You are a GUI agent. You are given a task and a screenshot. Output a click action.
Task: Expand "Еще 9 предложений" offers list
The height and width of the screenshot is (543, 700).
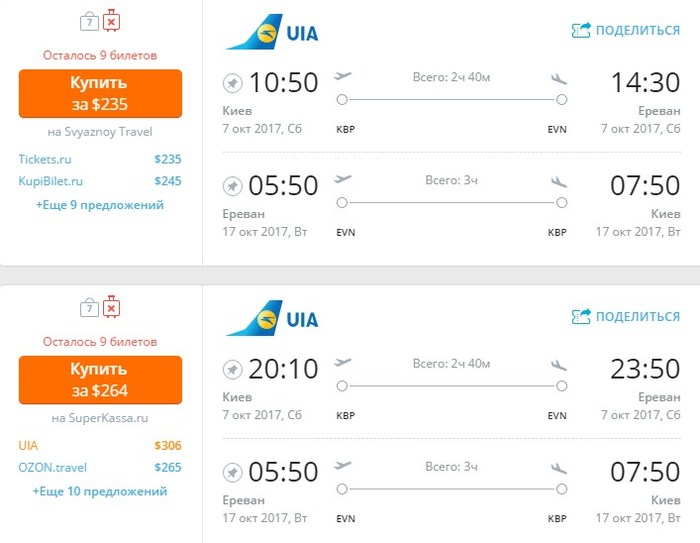(x=99, y=205)
